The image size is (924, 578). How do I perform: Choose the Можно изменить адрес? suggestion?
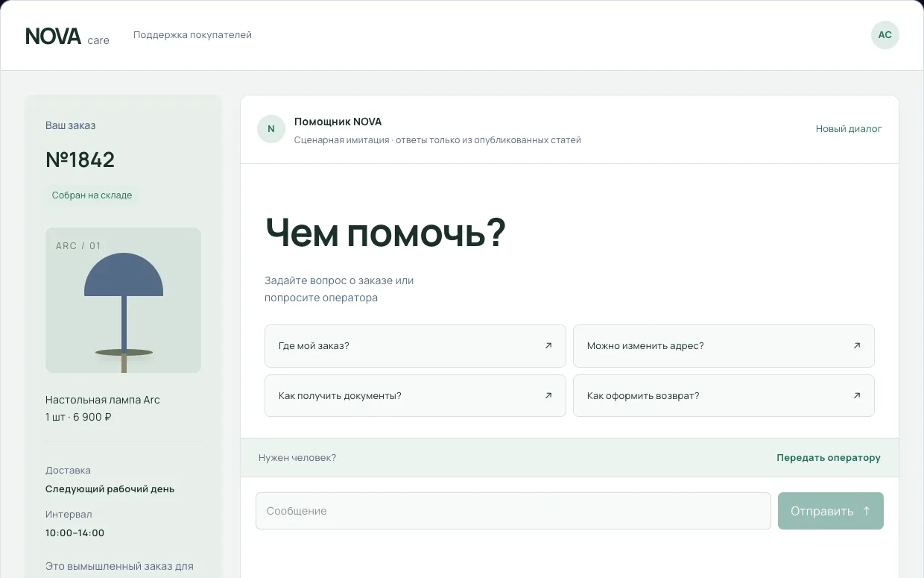[724, 346]
